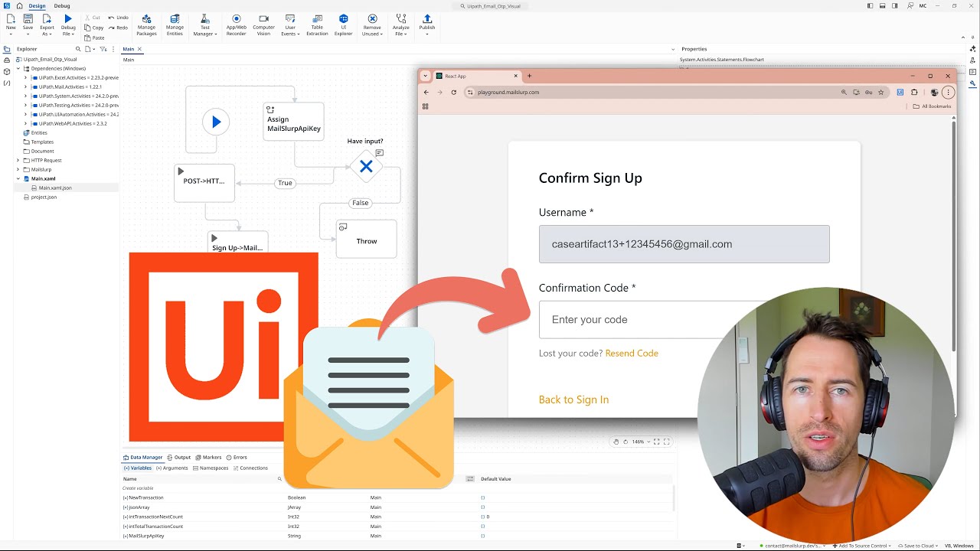The height and width of the screenshot is (551, 980).
Task: Click the Back to Sign In link
Action: 573,399
